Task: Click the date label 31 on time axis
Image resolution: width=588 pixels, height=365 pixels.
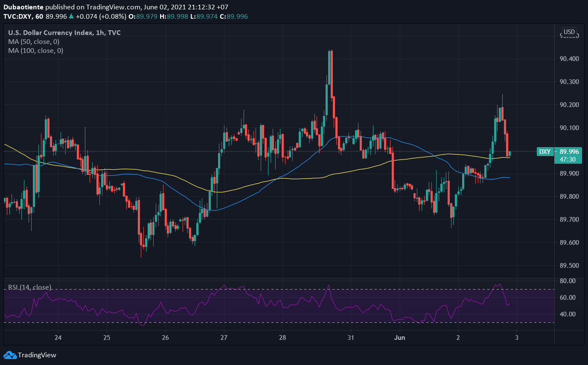Action: (x=350, y=338)
